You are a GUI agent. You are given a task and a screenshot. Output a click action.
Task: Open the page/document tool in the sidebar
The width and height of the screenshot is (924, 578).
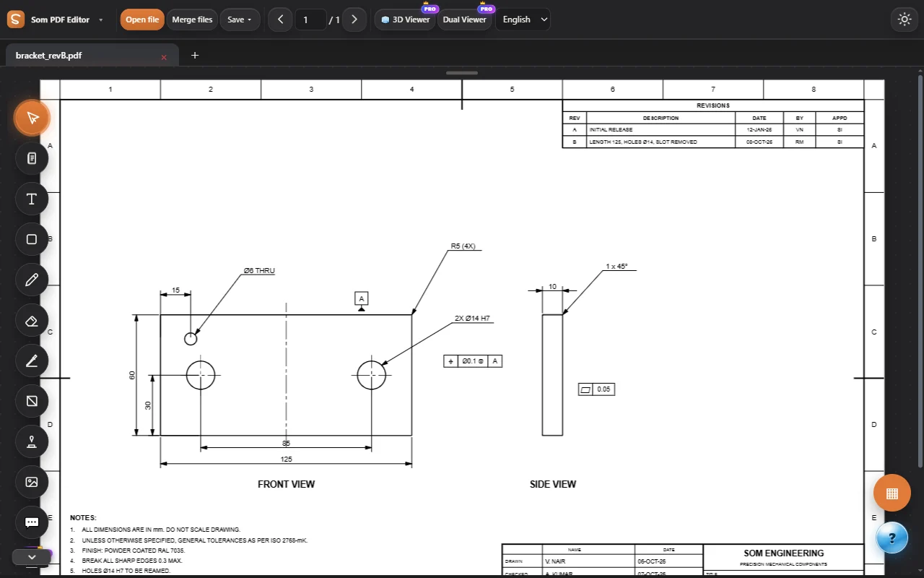click(x=32, y=158)
